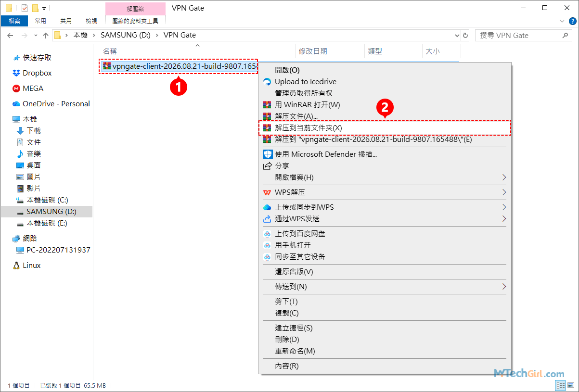Click the chevron after 本機 in address path
The image size is (579, 392).
pos(95,35)
